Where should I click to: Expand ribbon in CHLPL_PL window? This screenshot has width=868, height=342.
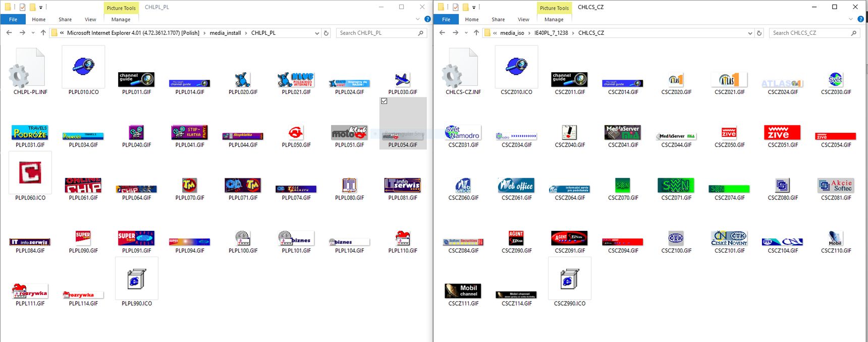(x=418, y=19)
